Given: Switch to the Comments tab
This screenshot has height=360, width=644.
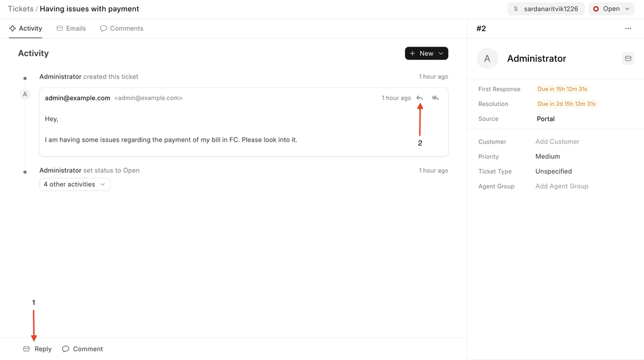Looking at the screenshot, I should coord(121,28).
